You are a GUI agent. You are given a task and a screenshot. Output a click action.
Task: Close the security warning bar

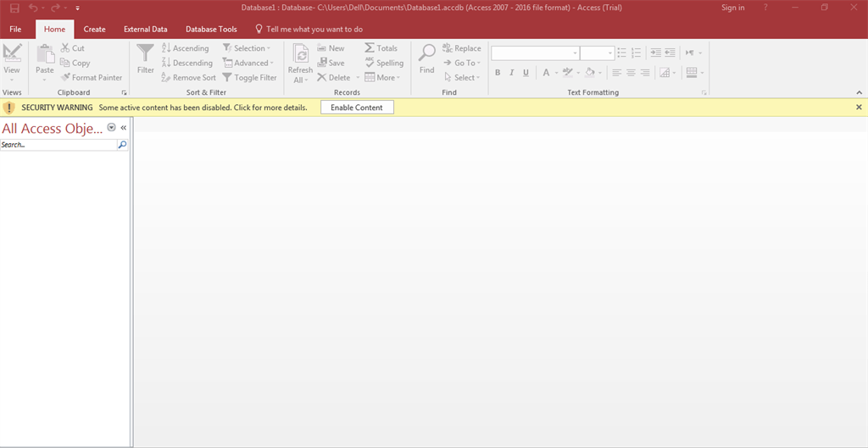coord(859,108)
